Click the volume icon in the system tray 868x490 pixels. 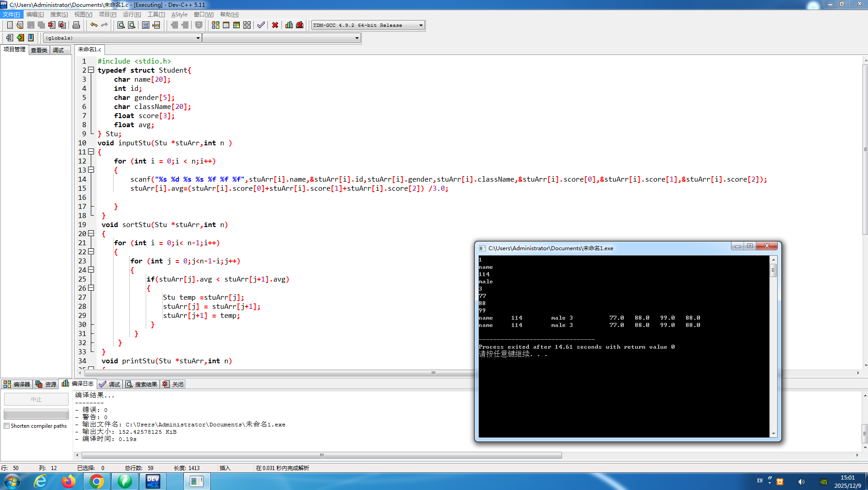(801, 482)
